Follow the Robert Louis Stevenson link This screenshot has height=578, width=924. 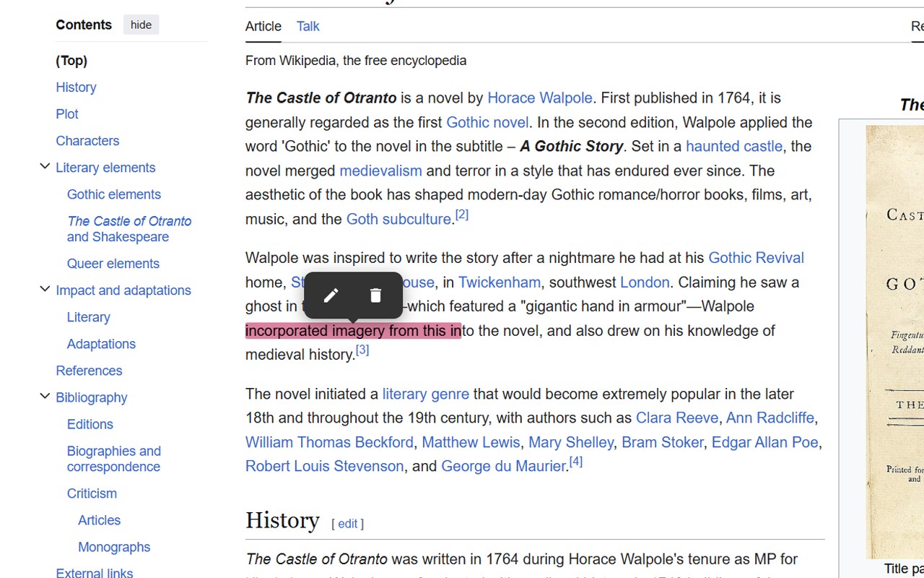pos(325,466)
